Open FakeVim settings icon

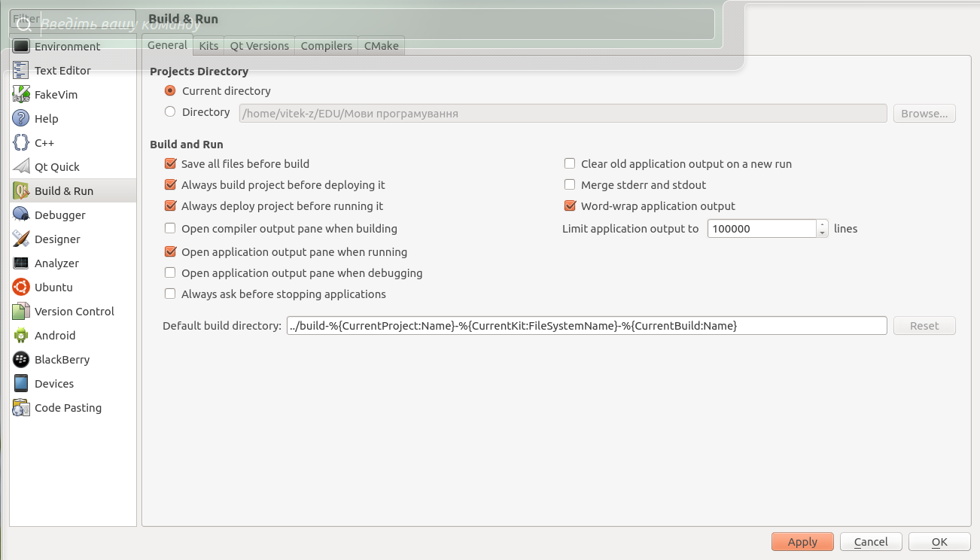pos(21,95)
